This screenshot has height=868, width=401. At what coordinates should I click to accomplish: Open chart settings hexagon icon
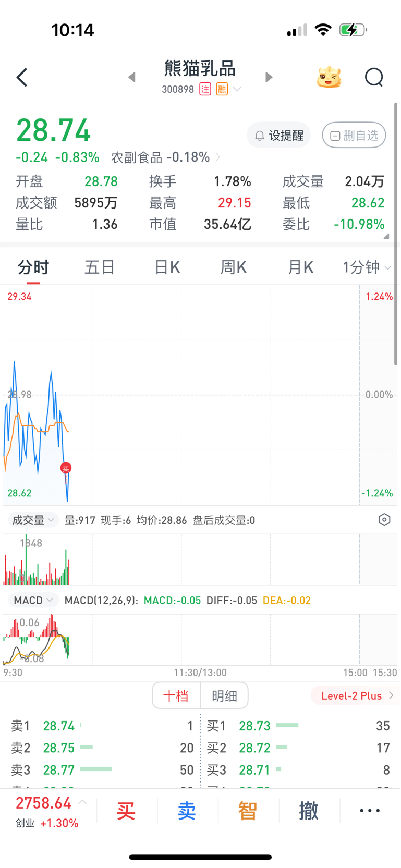click(384, 520)
